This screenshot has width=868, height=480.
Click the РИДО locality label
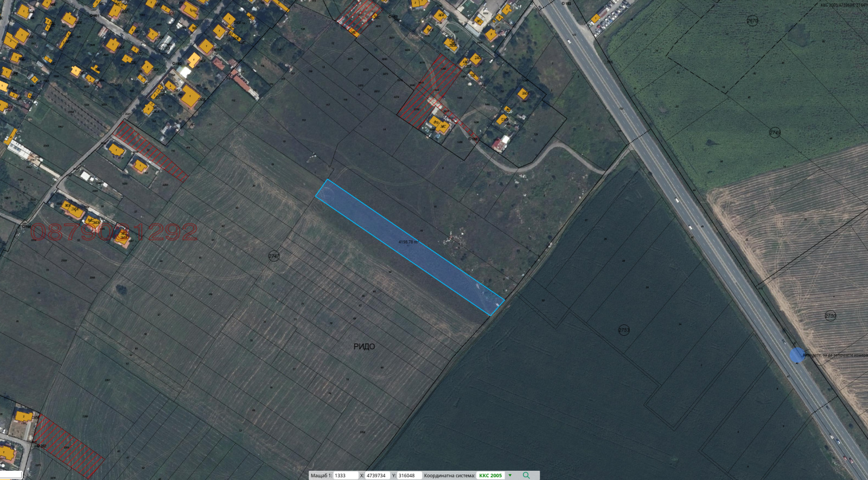364,347
